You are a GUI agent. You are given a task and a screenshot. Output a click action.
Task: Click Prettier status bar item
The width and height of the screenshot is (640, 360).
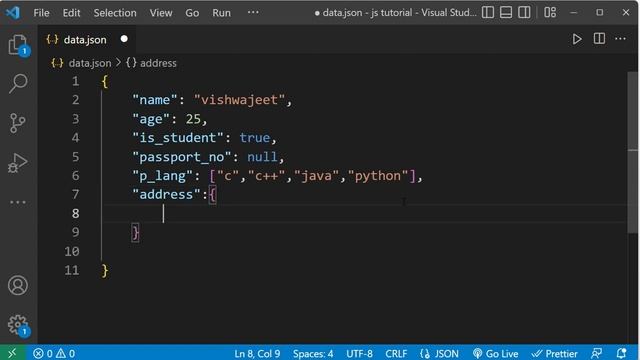(554, 353)
